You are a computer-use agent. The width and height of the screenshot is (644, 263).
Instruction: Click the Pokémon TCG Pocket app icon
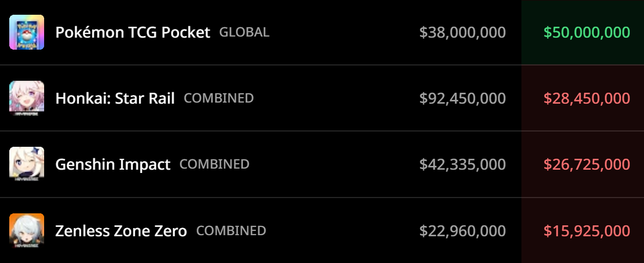click(27, 32)
